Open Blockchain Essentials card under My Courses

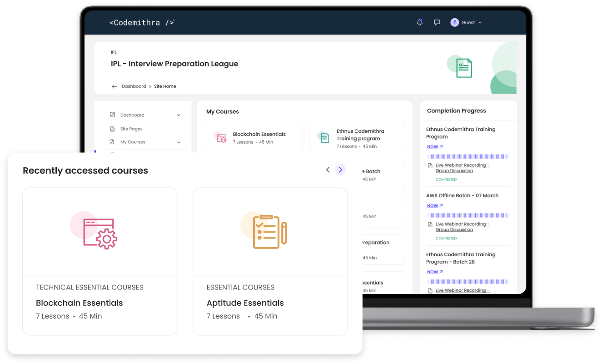[x=254, y=138]
